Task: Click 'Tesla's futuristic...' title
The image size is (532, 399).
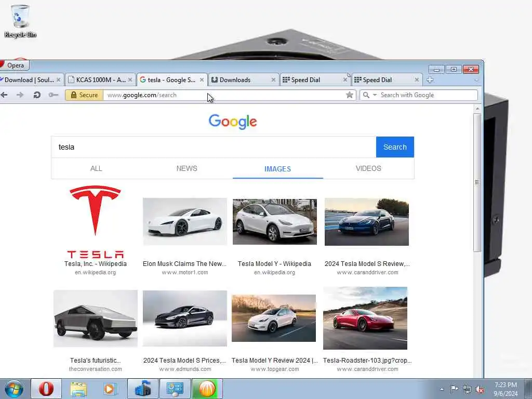Action: 96,361
